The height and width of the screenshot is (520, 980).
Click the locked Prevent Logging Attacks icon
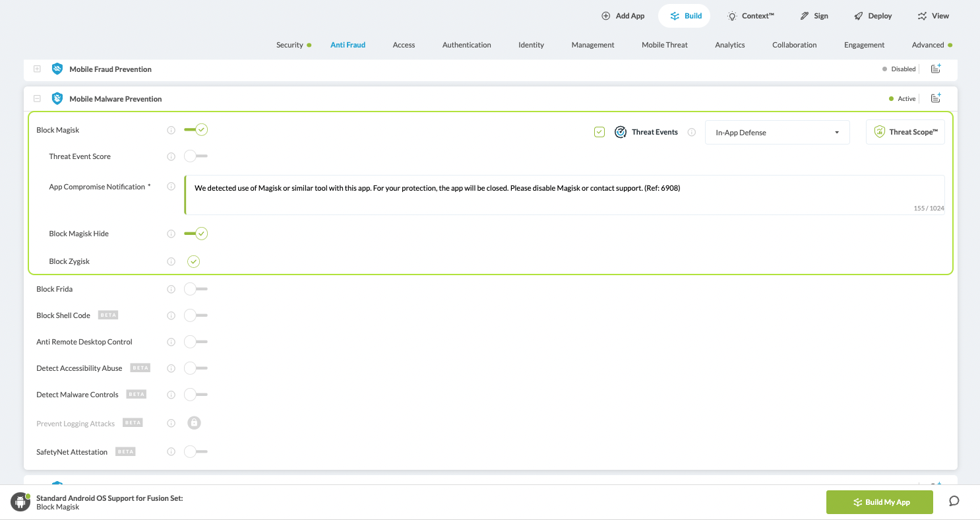click(x=194, y=423)
